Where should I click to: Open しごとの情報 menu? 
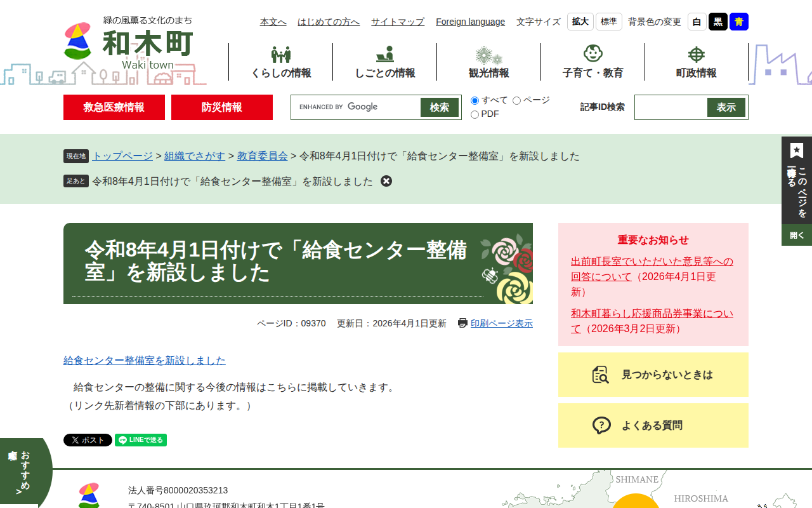pyautogui.click(x=385, y=62)
